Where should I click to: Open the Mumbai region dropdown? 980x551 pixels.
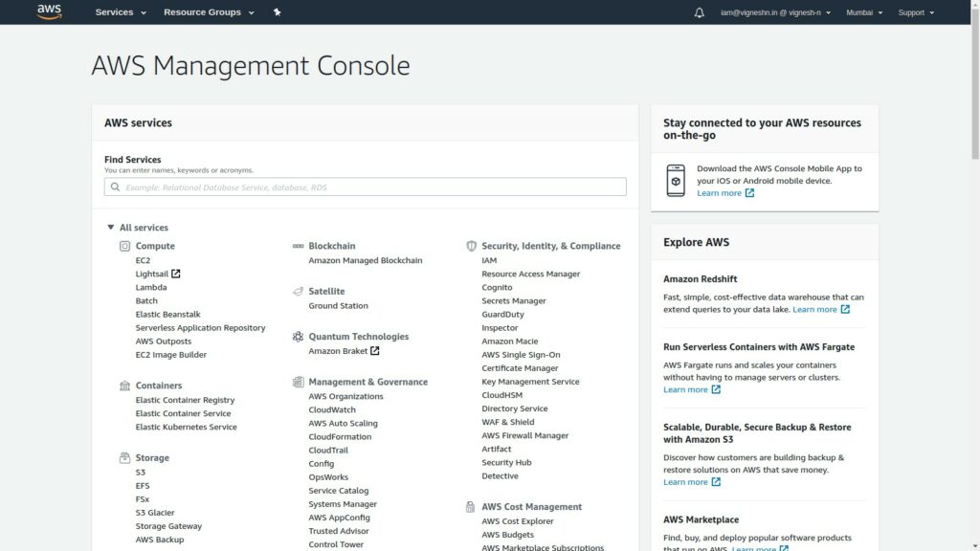tap(864, 12)
